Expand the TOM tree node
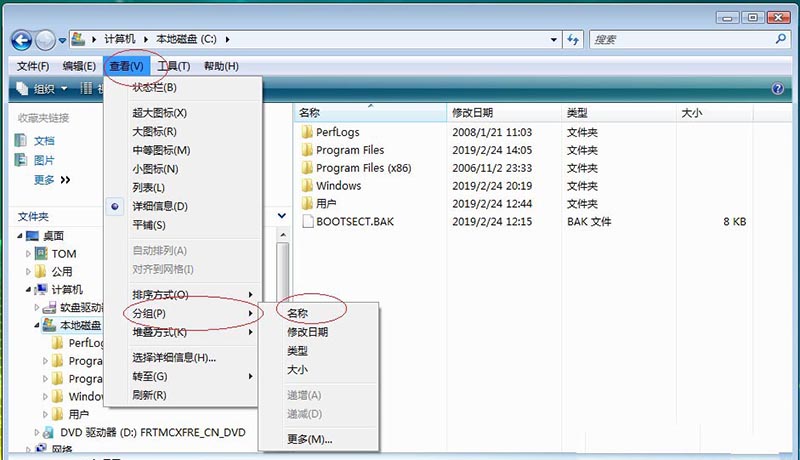This screenshot has width=800, height=460. coord(28,253)
